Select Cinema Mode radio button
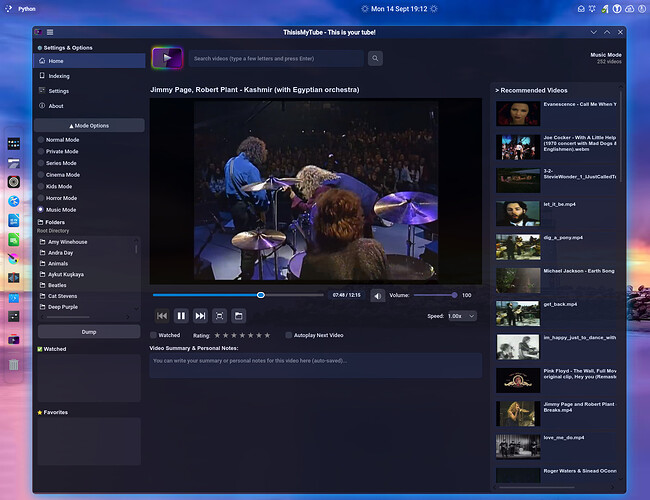Image resolution: width=650 pixels, height=500 pixels. click(41, 175)
